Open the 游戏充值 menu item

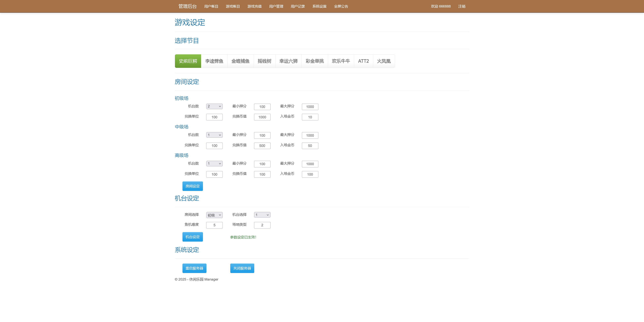[x=254, y=6]
